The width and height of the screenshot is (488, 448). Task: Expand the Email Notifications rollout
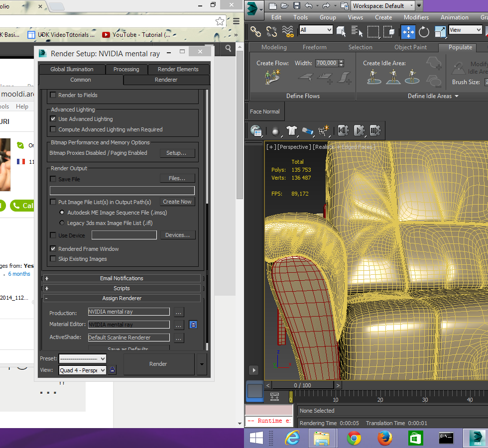122,278
